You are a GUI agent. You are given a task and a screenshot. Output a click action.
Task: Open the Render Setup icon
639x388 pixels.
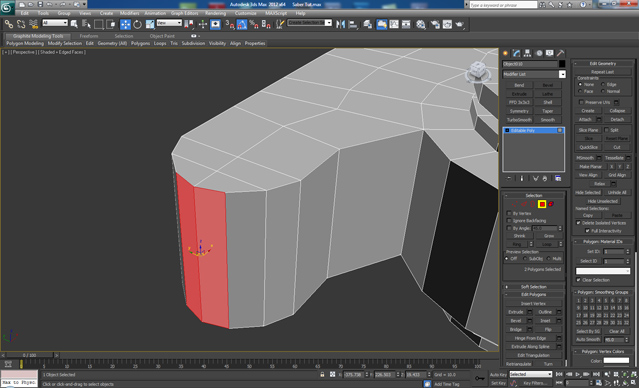tap(435, 24)
